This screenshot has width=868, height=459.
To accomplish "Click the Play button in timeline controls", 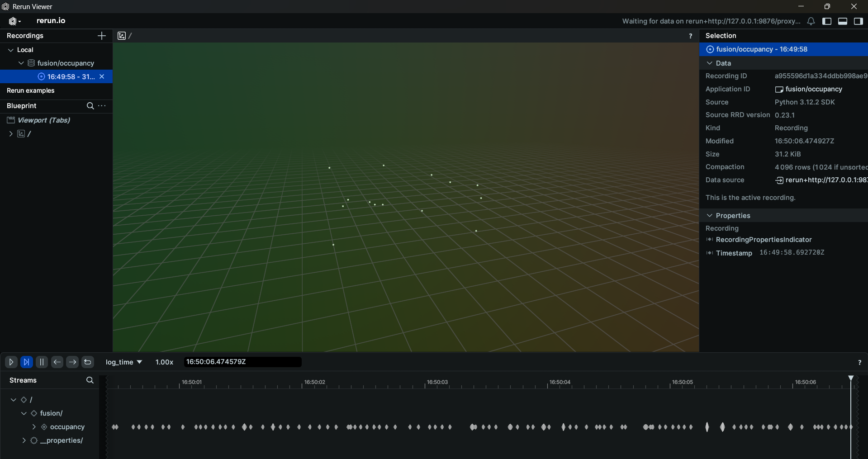I will (11, 362).
